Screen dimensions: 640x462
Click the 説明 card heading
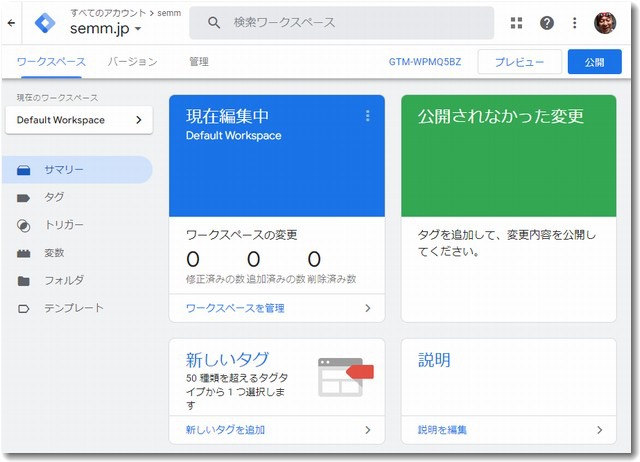tap(434, 360)
